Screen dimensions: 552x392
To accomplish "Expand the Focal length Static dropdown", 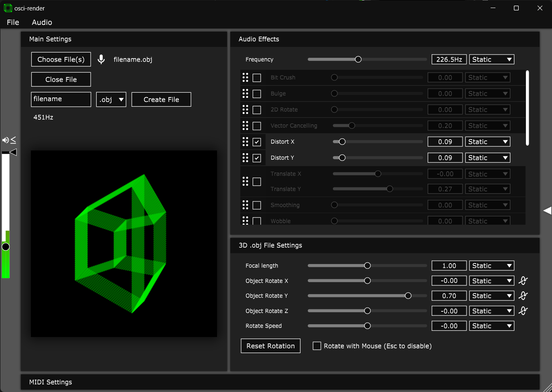I will 491,266.
